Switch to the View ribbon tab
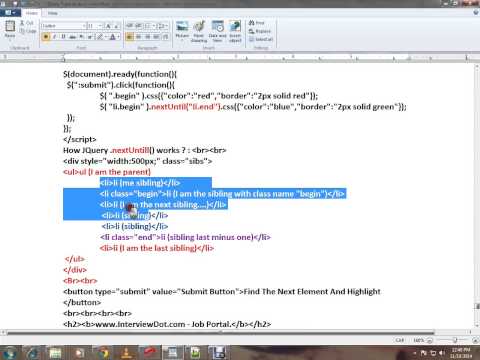 tap(53, 13)
